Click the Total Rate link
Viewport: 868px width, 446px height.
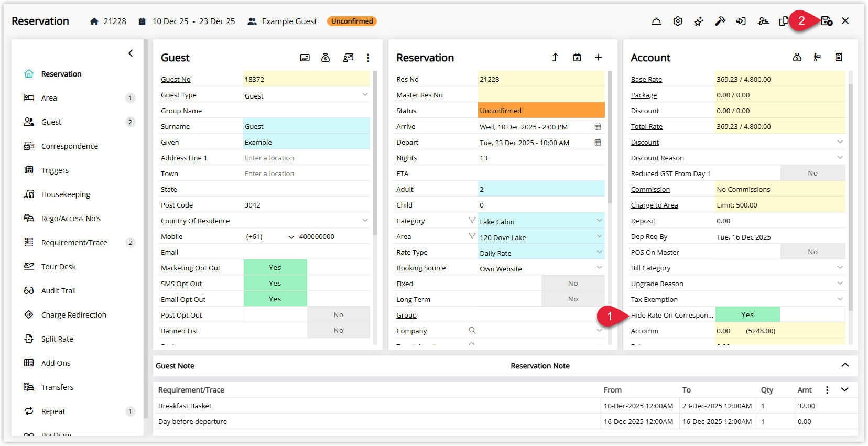[x=647, y=127]
